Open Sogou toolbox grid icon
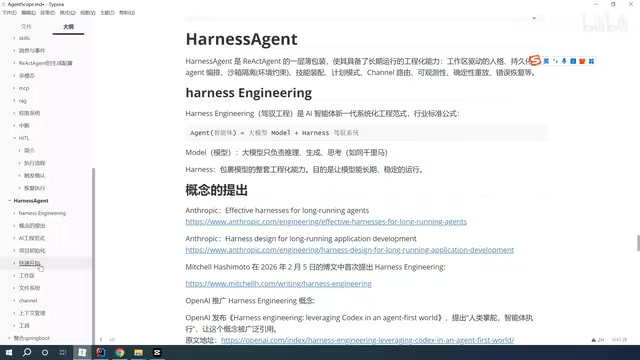This screenshot has width=640, height=360. (x=591, y=61)
